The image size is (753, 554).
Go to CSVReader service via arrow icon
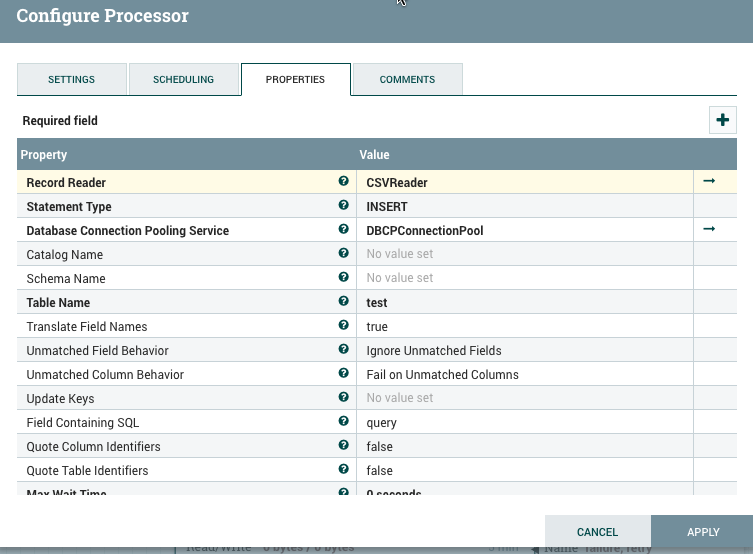709,181
